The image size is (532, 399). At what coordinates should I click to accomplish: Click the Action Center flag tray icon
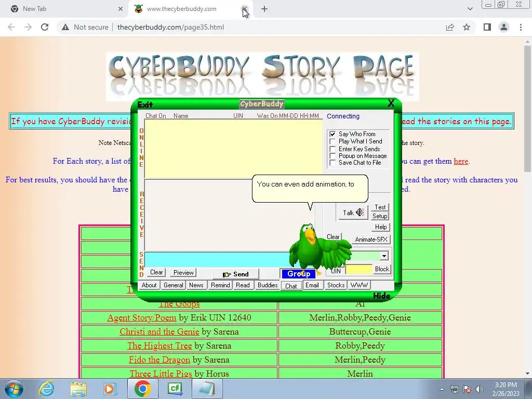[467, 389]
